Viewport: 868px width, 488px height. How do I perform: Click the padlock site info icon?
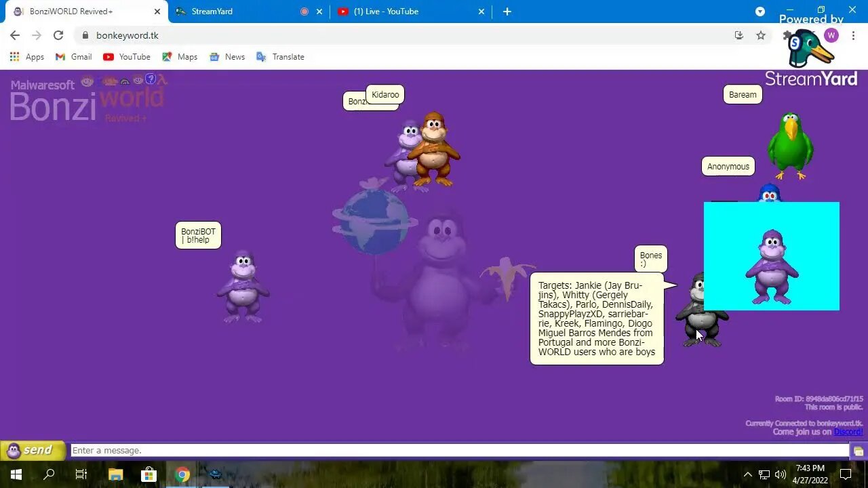coord(85,35)
